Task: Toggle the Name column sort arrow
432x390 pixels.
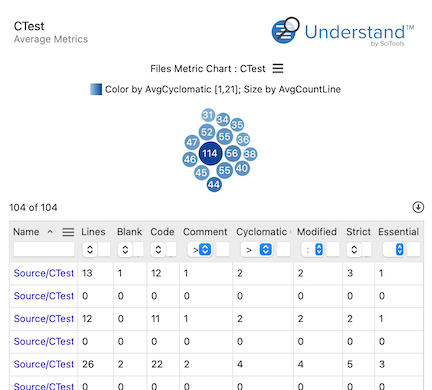Action: pyautogui.click(x=50, y=232)
